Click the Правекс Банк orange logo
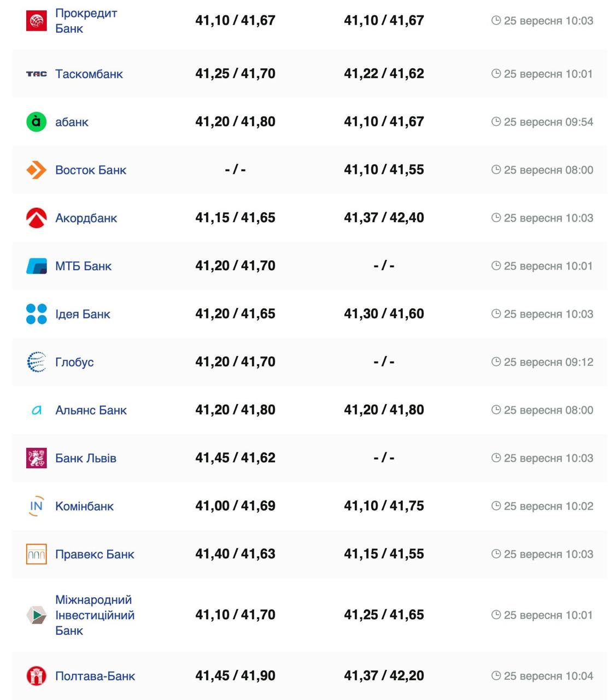Viewport: 615px width, 700px height. [37, 554]
